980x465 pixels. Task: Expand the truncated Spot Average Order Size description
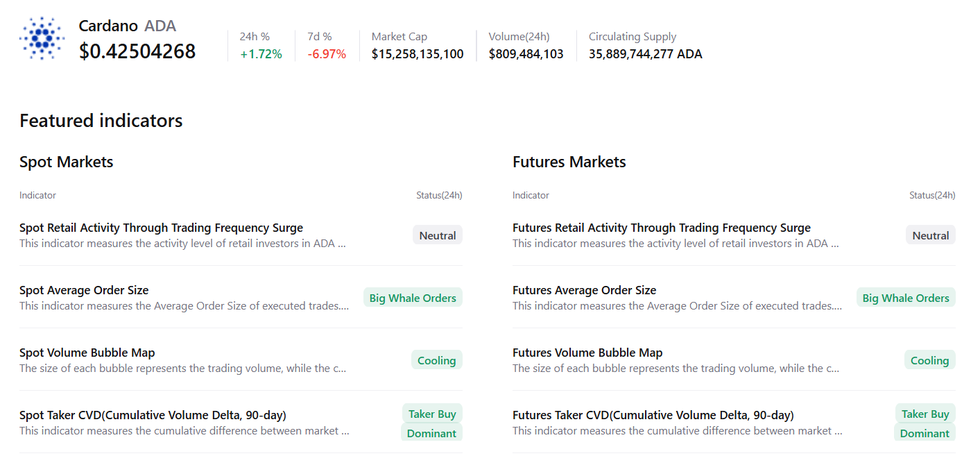(182, 305)
